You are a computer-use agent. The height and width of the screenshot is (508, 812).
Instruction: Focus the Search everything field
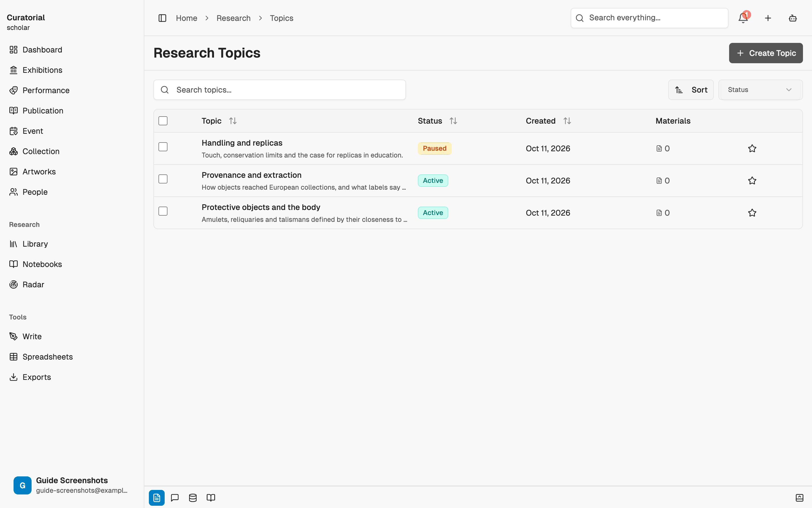pyautogui.click(x=649, y=18)
